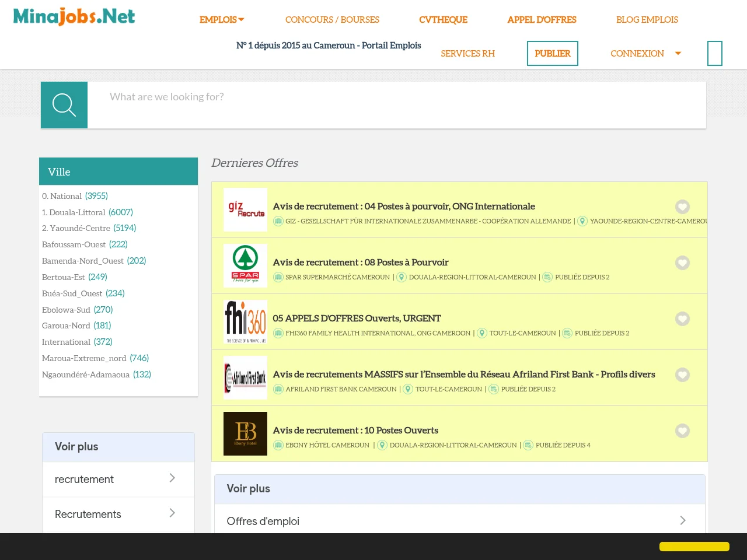Image resolution: width=747 pixels, height=560 pixels.
Task: Expand the Offres d'emploi chevron
Action: click(683, 520)
